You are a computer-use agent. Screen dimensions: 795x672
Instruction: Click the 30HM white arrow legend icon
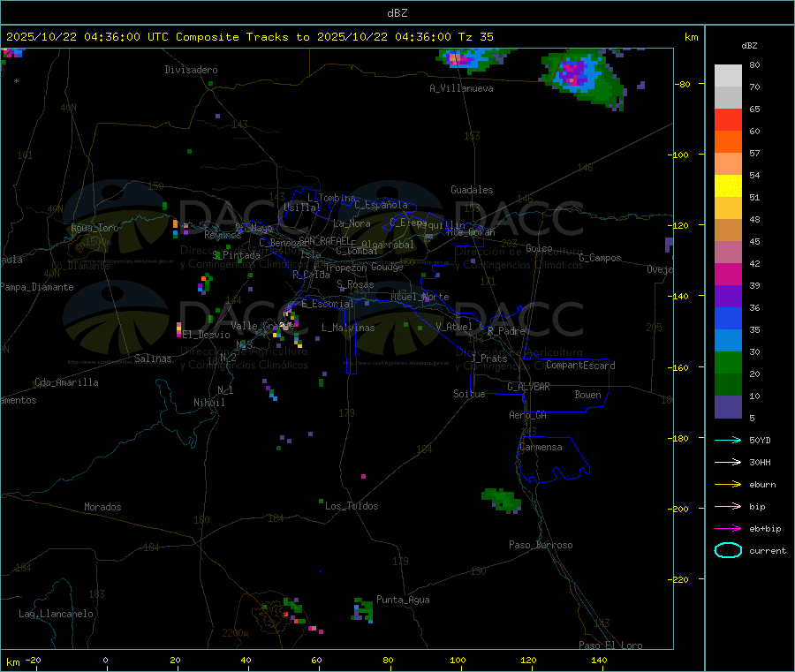(x=728, y=462)
